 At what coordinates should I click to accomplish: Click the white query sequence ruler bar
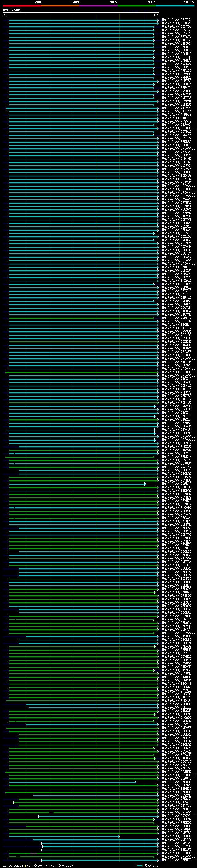pos(81,13)
